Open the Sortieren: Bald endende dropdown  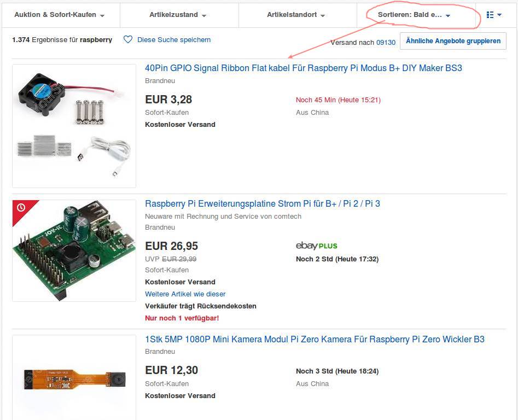click(x=414, y=15)
